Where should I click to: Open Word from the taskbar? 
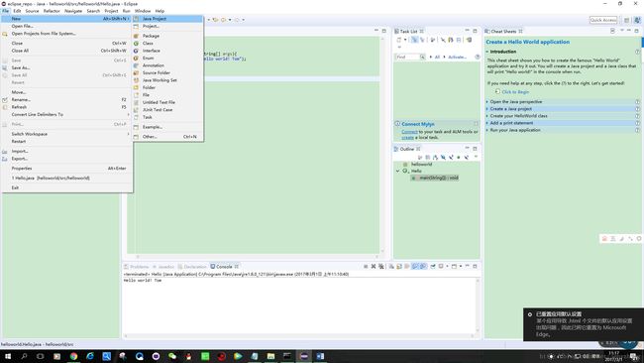coord(320,356)
